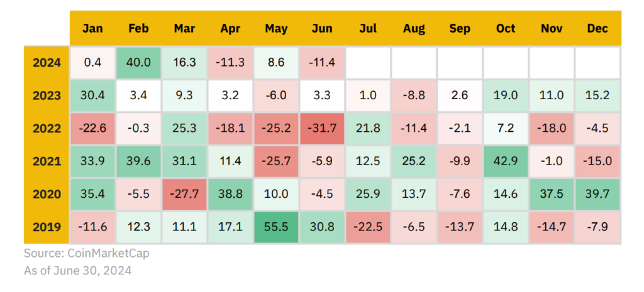The width and height of the screenshot is (644, 292).
Task: Select the 40.0 cell for February 2024
Action: 138,63
